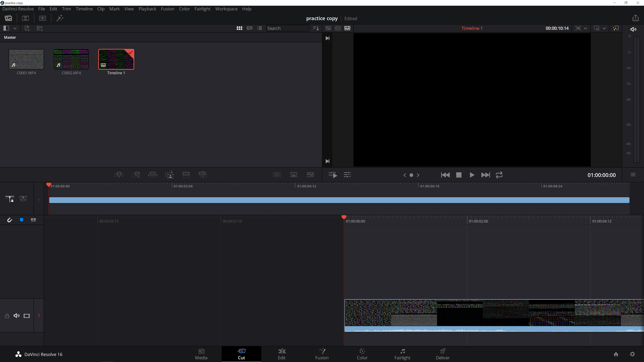This screenshot has height=362, width=644.
Task: Go to the last frame
Action: (x=486, y=175)
